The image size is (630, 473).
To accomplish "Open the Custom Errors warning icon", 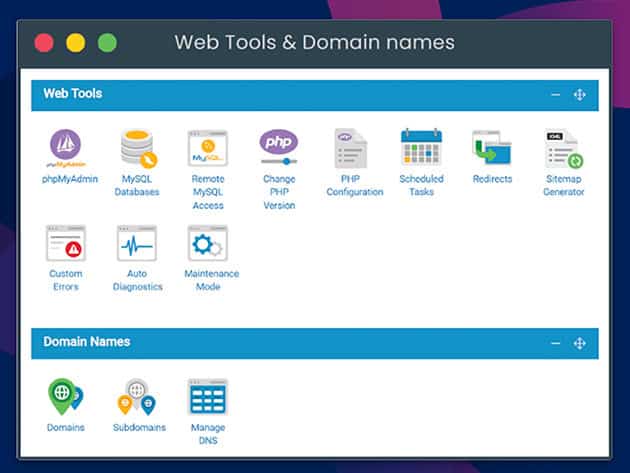I will (66, 243).
